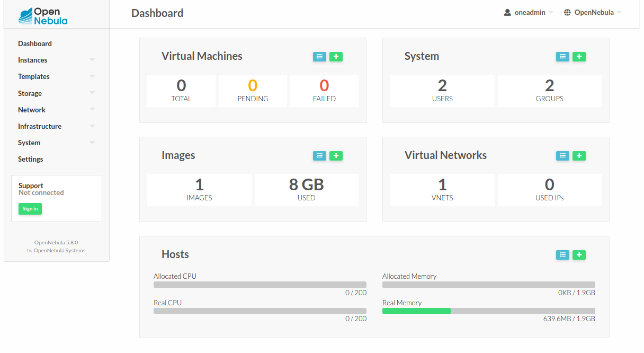Click the Real Memory progress bar

click(489, 311)
